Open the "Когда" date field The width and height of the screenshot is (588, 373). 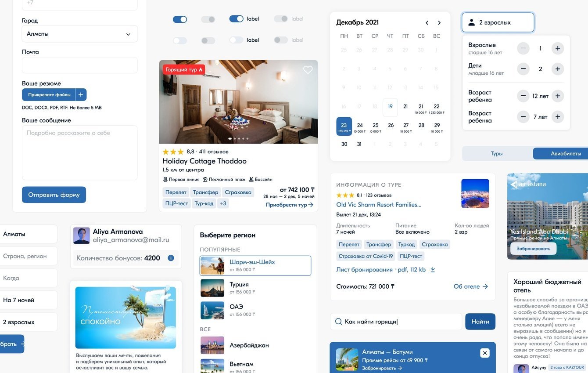[x=29, y=278]
